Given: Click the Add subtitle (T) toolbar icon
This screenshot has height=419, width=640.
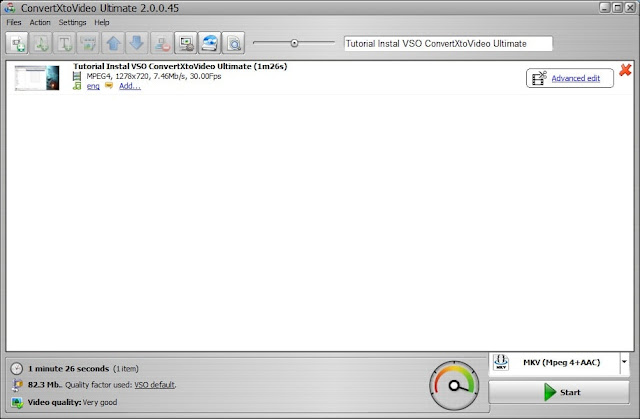Looking at the screenshot, I should coord(64,43).
